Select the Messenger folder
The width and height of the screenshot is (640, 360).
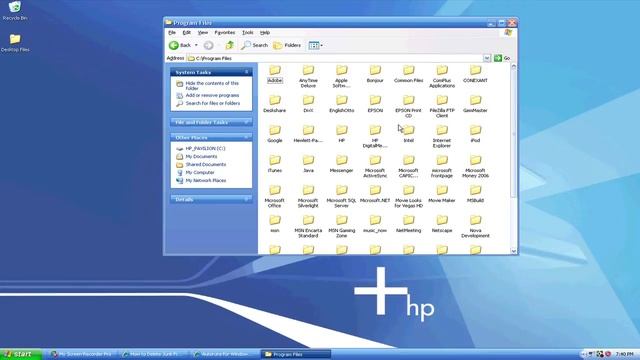[x=341, y=164]
